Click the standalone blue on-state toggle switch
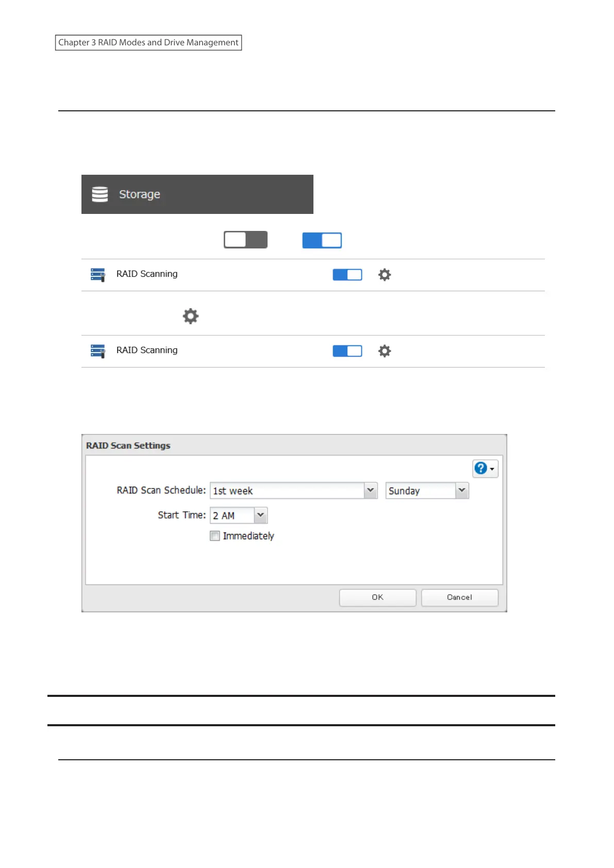 click(322, 240)
